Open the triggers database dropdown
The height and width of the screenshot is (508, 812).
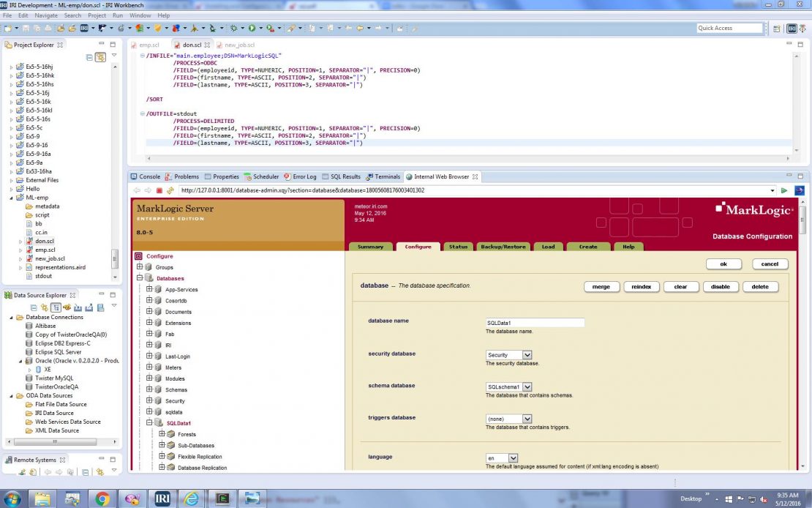(x=527, y=419)
